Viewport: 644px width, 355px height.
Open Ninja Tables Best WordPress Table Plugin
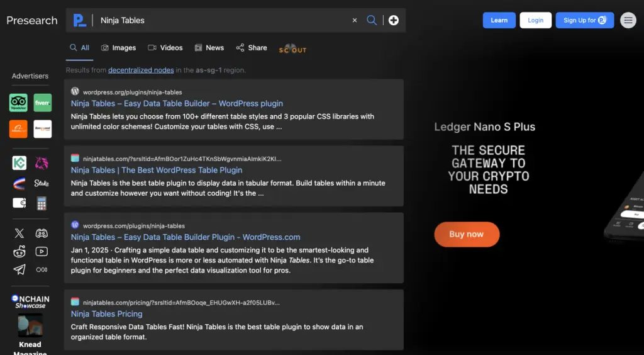point(157,170)
